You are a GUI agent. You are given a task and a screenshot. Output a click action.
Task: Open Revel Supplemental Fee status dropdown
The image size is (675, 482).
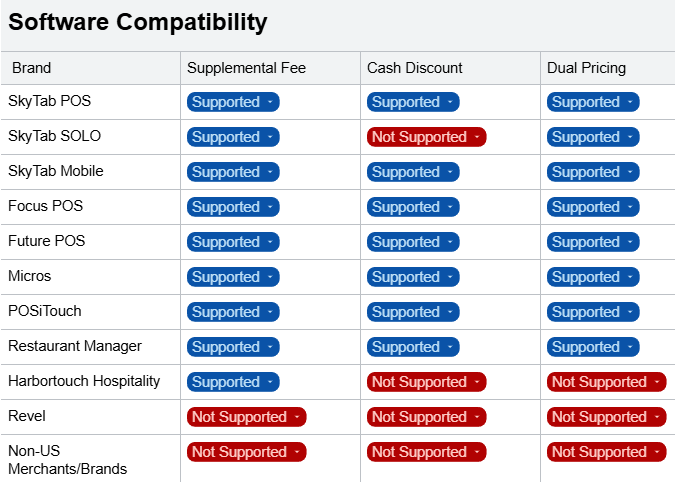click(246, 417)
